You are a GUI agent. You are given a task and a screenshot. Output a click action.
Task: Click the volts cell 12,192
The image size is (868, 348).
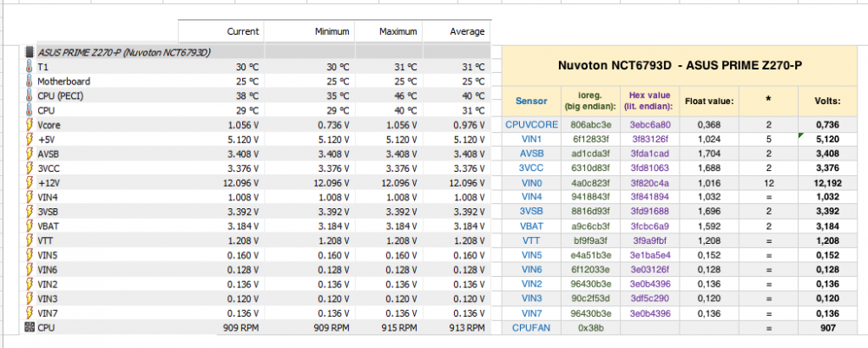click(828, 182)
